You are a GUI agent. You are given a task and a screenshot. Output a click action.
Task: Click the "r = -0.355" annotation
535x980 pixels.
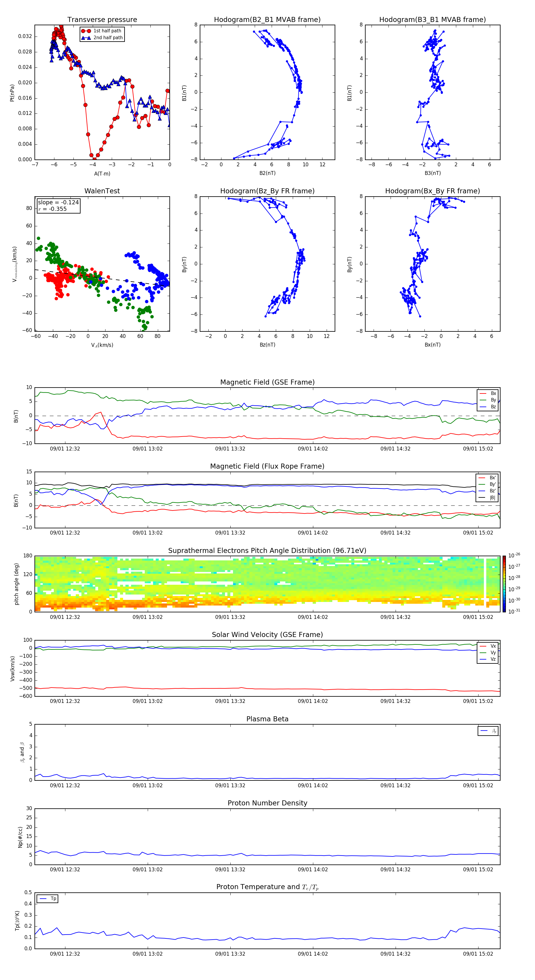click(53, 209)
